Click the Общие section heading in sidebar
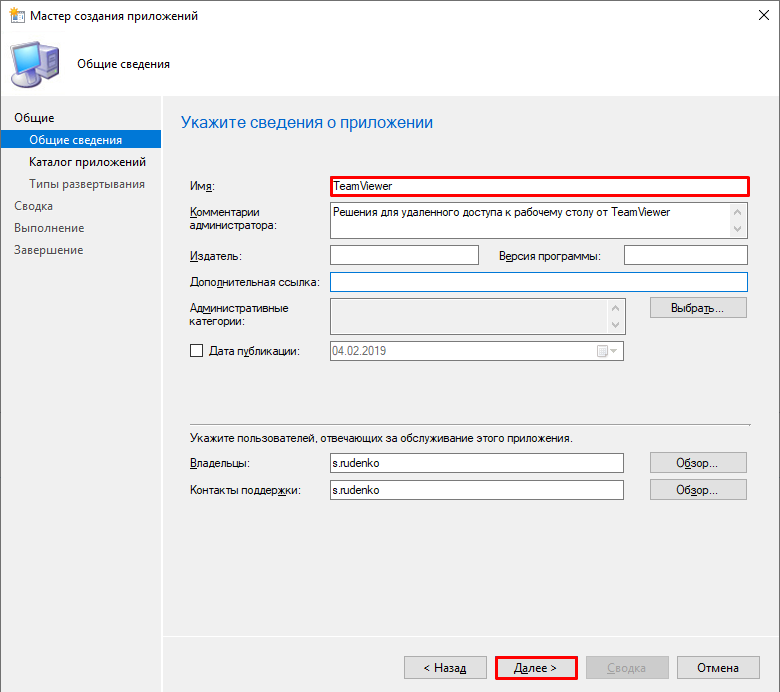The width and height of the screenshot is (780, 692). pos(34,118)
